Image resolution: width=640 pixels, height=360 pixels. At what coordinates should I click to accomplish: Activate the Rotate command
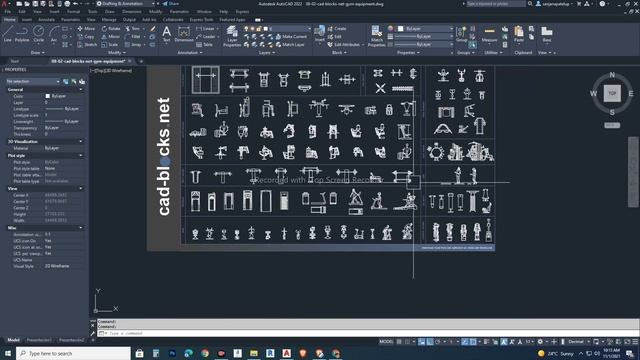coord(111,29)
